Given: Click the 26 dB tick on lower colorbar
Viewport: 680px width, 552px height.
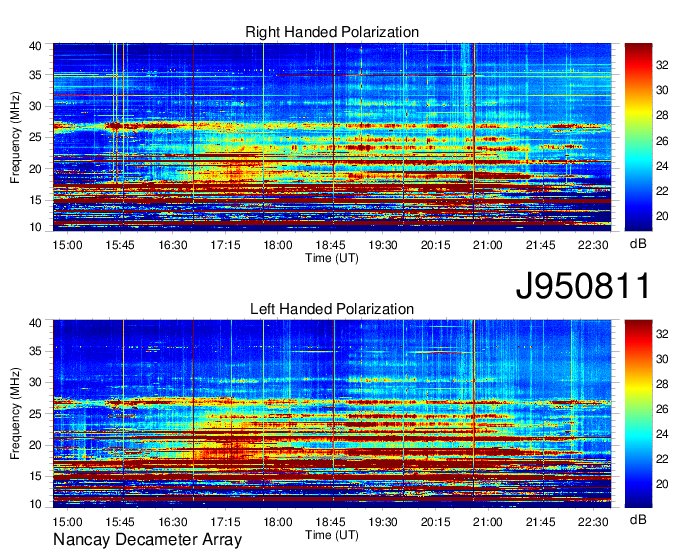Looking at the screenshot, I should (x=662, y=409).
